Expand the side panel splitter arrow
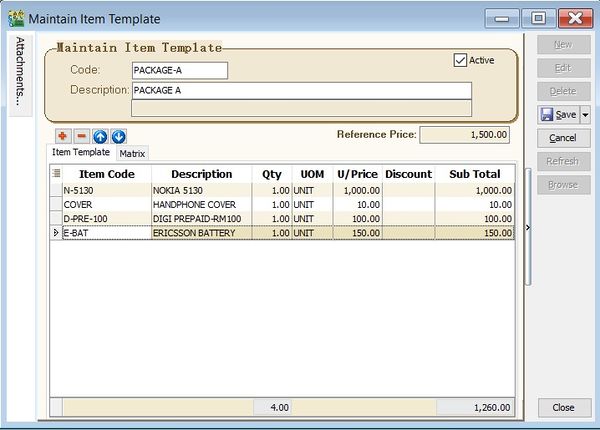 click(x=527, y=228)
